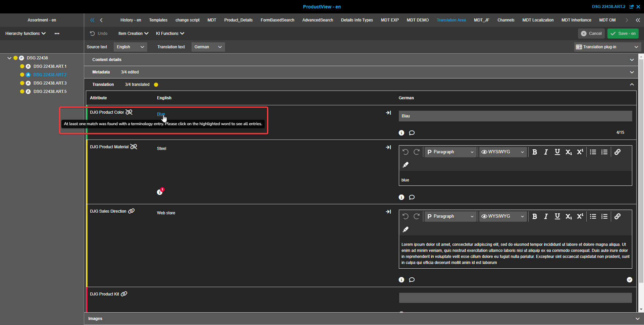Open comment bubble under the Blau field
The width and height of the screenshot is (644, 325).
pyautogui.click(x=412, y=133)
